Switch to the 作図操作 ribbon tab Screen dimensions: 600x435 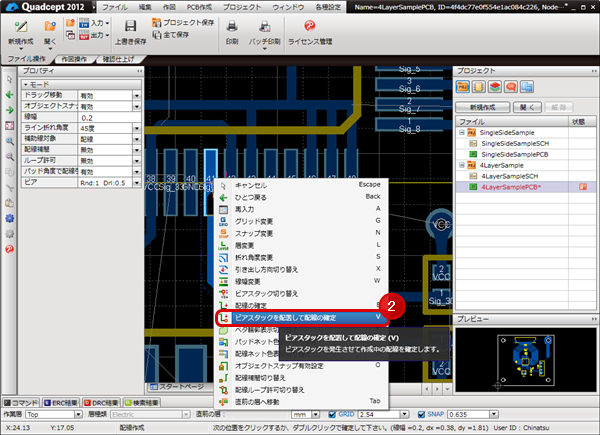(x=74, y=59)
